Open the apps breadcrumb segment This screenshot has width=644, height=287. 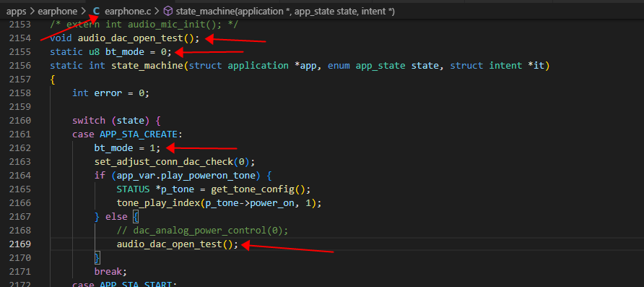[x=16, y=12]
